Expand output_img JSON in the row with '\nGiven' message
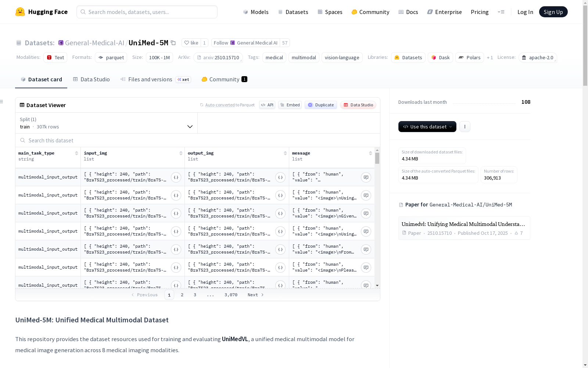Screen dimensions: 588x368 pyautogui.click(x=280, y=213)
